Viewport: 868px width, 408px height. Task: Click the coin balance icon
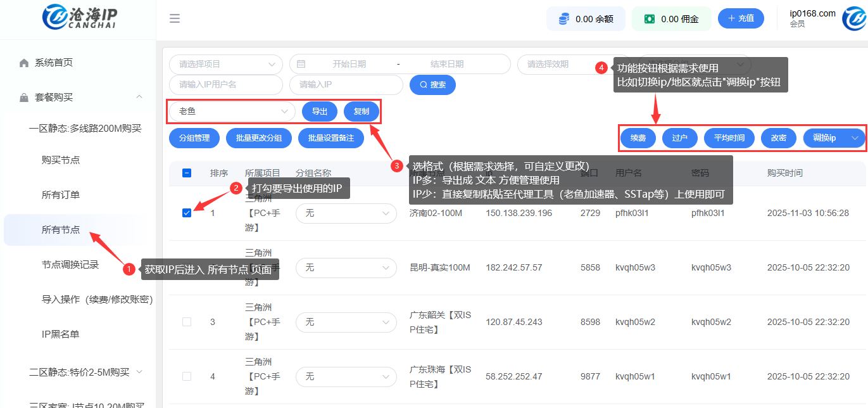coord(563,19)
